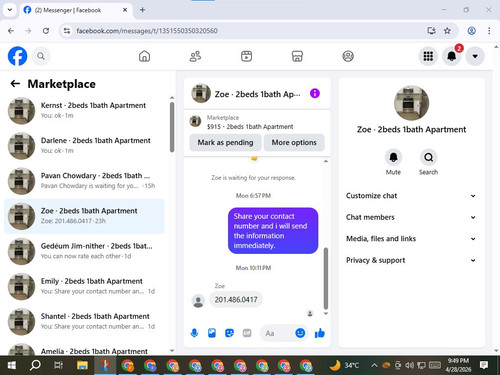
Task: Click the 201.486.0417 message bubble
Action: point(236,300)
